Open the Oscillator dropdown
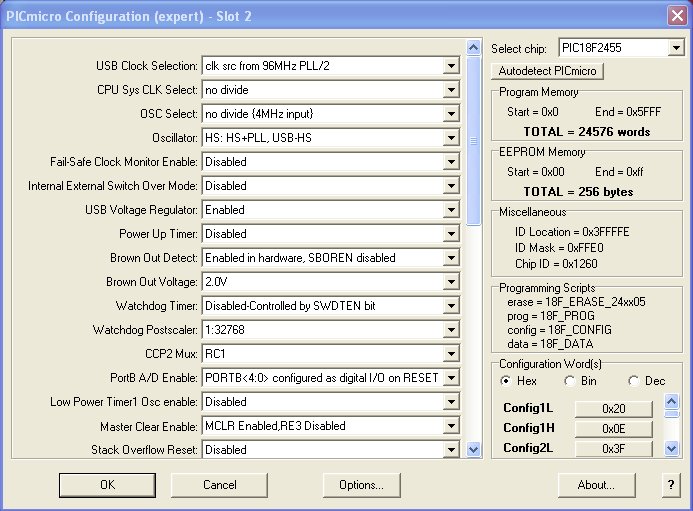693x511 pixels. pos(451,138)
